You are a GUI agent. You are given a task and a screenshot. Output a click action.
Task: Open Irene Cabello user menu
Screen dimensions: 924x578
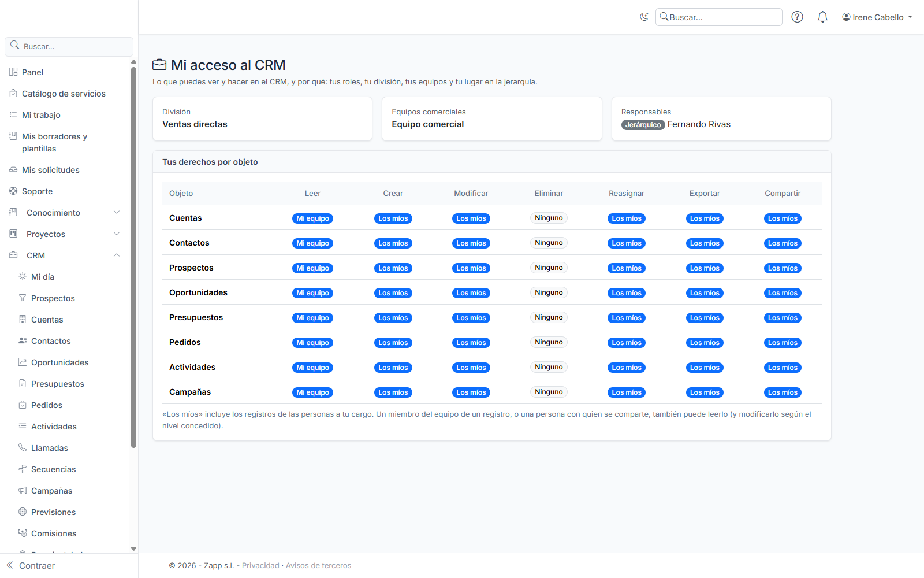[x=877, y=17]
